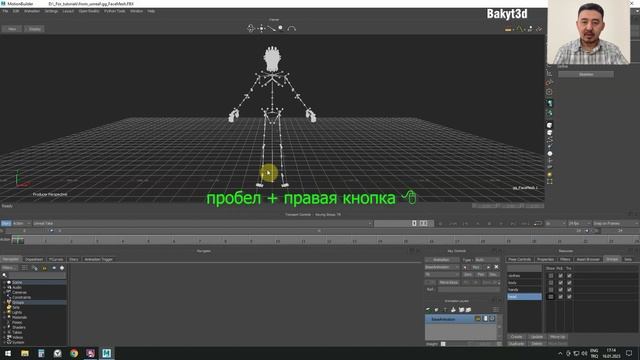
Task: Switch to the Dopesheet tab
Action: [33, 259]
